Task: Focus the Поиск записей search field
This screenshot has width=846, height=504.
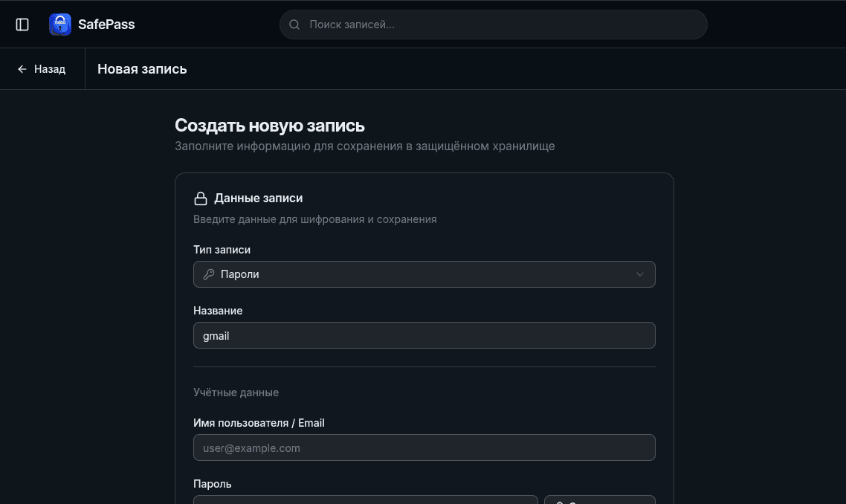Action: (493, 25)
